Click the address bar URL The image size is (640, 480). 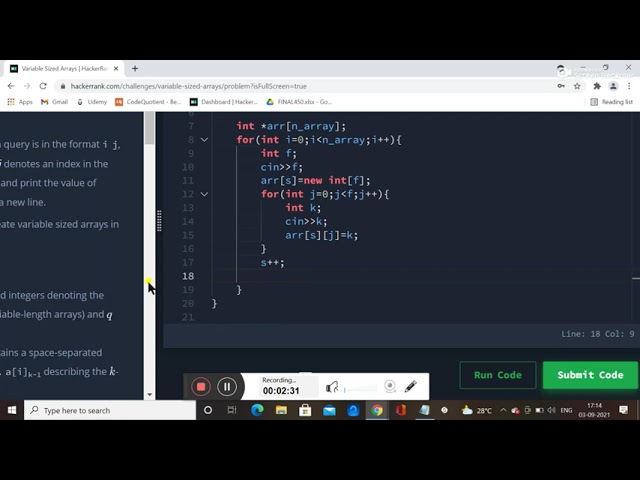click(188, 87)
